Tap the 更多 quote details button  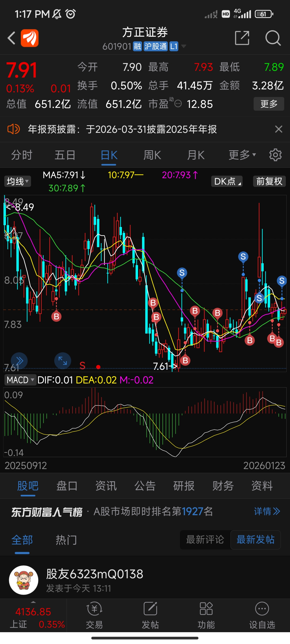pos(269,104)
